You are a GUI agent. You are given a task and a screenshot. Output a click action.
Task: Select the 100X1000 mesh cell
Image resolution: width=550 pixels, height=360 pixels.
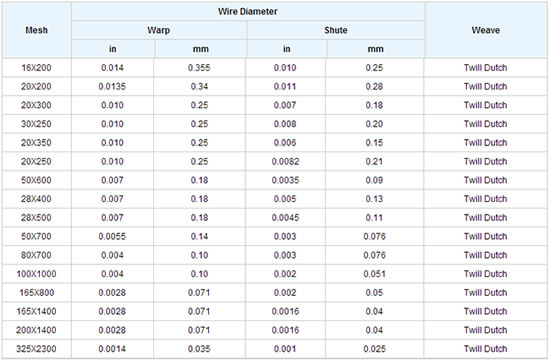pyautogui.click(x=36, y=274)
